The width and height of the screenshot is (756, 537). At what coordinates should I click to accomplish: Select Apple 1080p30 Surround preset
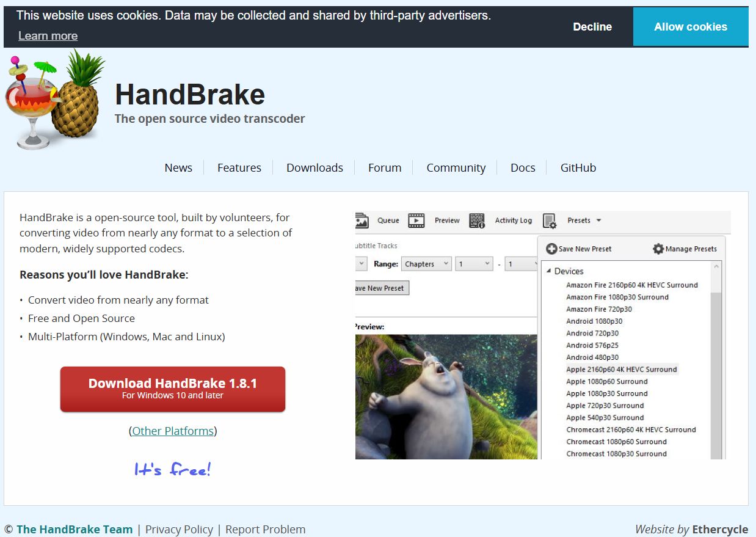pos(607,393)
